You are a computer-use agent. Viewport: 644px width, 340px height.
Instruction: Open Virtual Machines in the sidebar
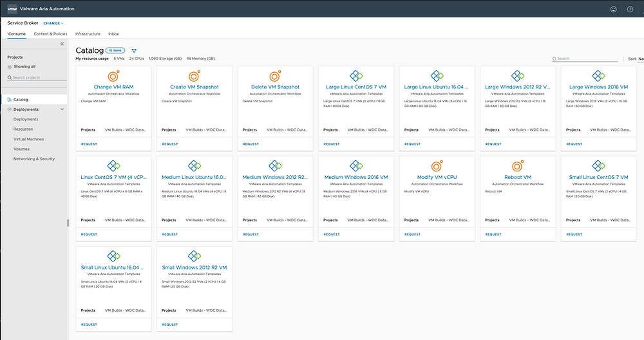point(29,139)
